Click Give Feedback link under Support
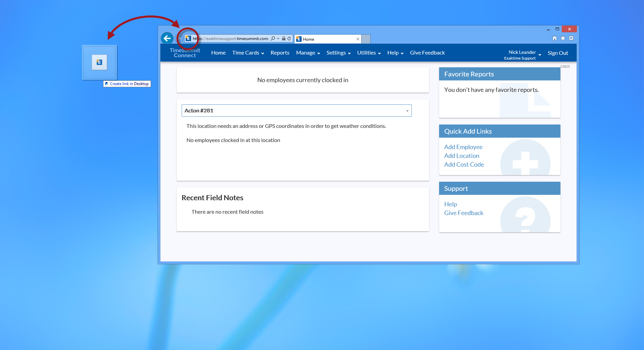Image resolution: width=644 pixels, height=350 pixels. [463, 213]
